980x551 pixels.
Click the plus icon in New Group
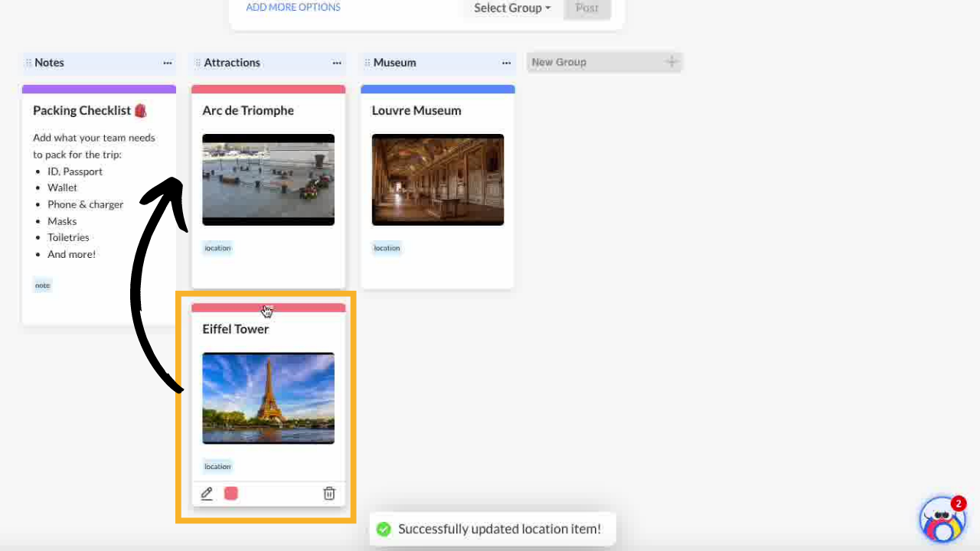pos(671,62)
